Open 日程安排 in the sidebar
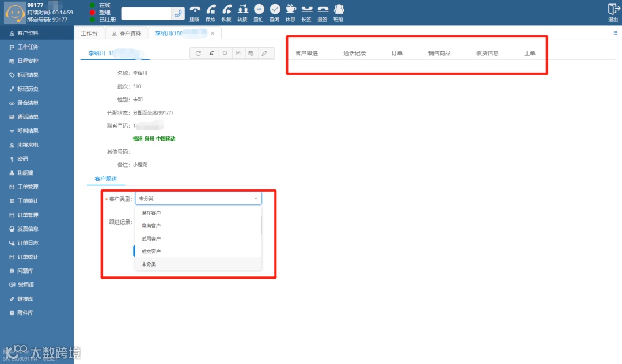 37,60
